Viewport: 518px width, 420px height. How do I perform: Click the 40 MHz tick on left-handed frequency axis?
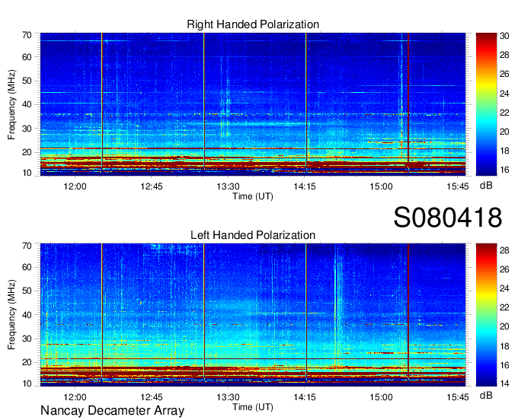(x=27, y=315)
